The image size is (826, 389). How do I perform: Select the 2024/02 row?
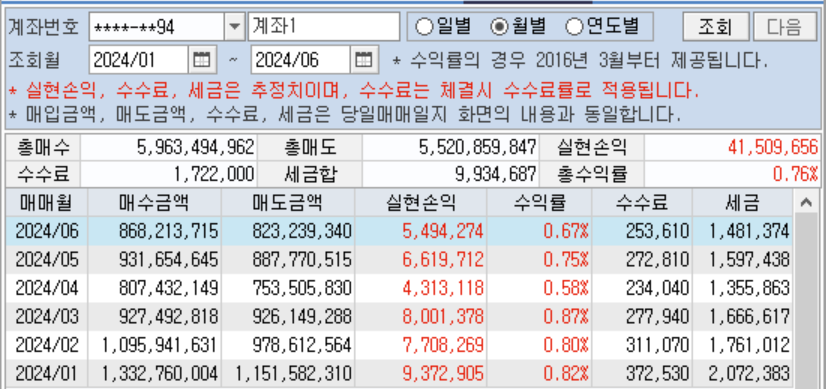(x=399, y=345)
